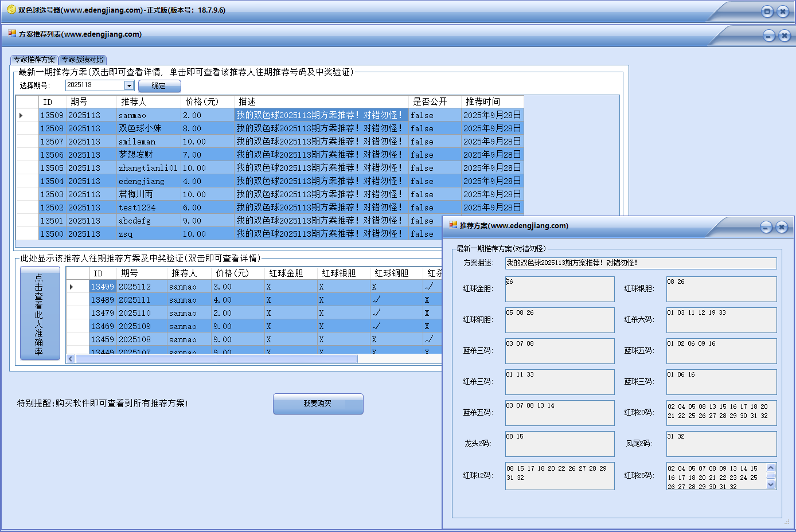Click the gold coin app icon in title bar

11,10
